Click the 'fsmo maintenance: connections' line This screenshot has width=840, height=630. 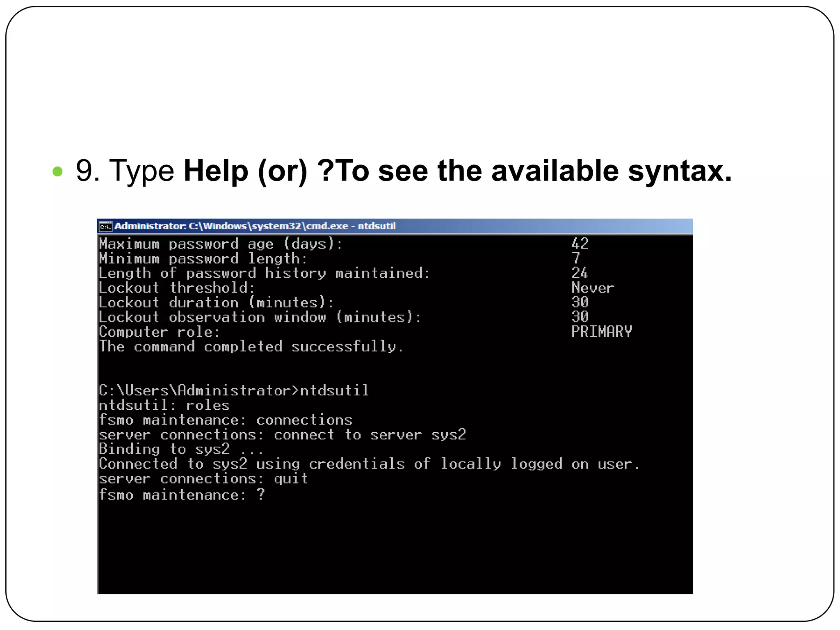226,420
